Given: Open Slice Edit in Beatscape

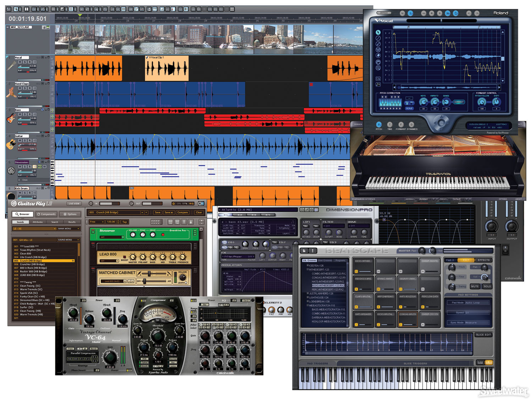Looking at the screenshot, I should coord(484,334).
